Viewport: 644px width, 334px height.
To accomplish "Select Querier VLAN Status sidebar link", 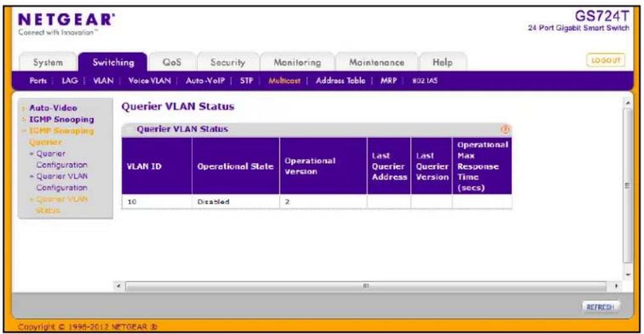I will coord(62,204).
